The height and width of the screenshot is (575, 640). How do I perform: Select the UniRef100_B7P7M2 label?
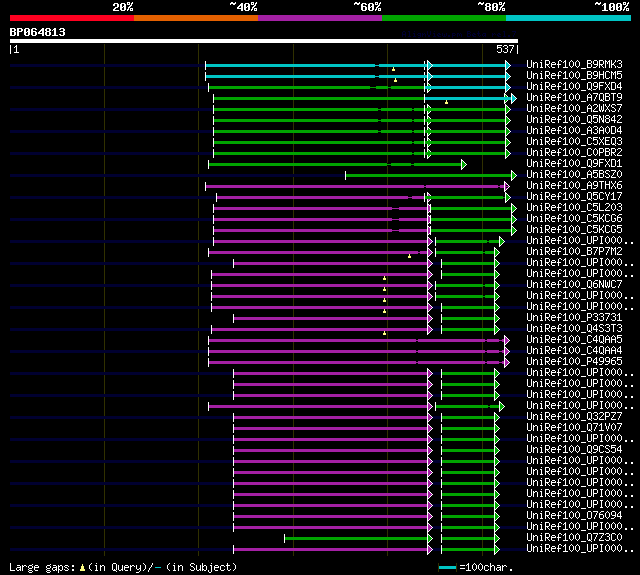tap(574, 252)
